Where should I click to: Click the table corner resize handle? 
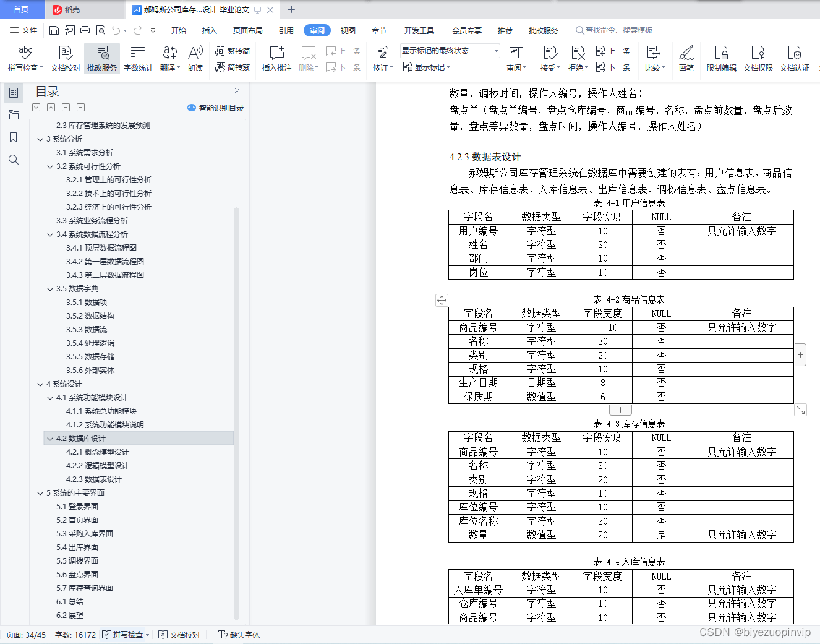[x=800, y=410]
